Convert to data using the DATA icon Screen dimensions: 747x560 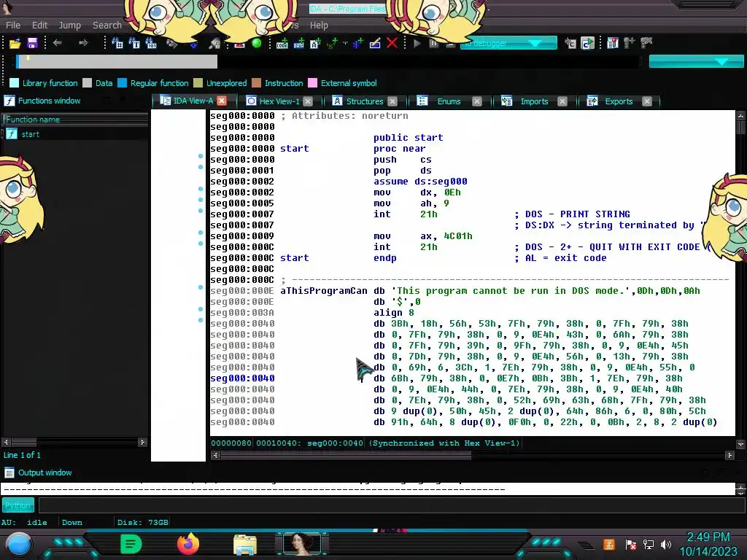[298, 44]
